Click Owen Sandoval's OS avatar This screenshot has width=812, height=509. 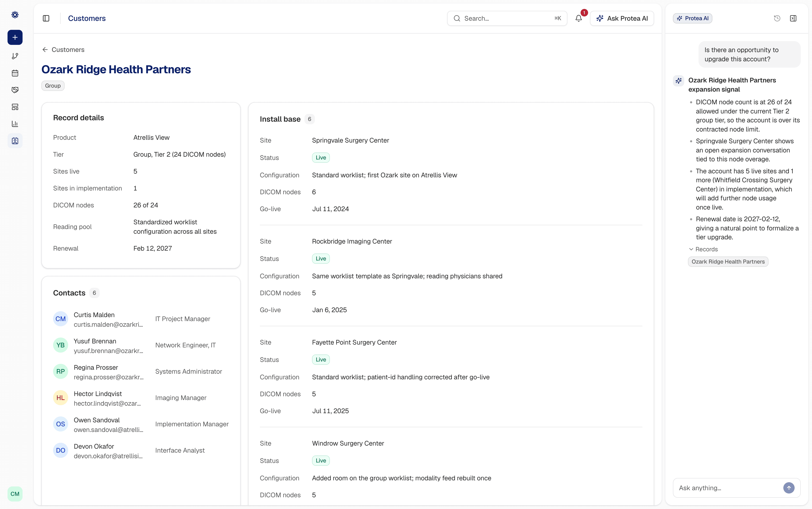(61, 424)
